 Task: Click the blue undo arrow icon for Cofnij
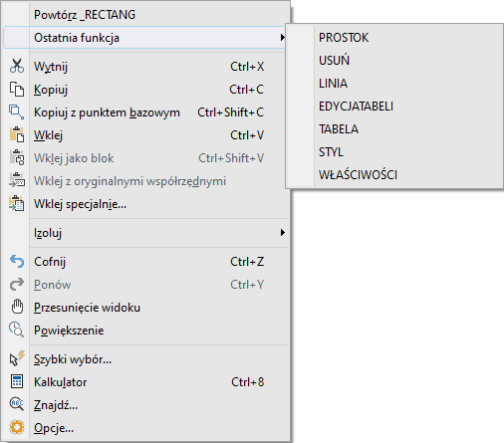pyautogui.click(x=17, y=262)
